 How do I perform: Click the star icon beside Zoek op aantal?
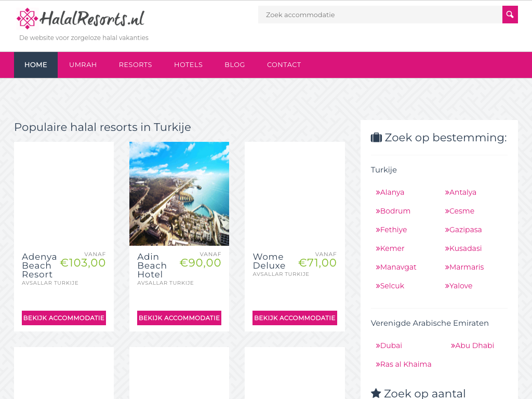pyautogui.click(x=376, y=393)
